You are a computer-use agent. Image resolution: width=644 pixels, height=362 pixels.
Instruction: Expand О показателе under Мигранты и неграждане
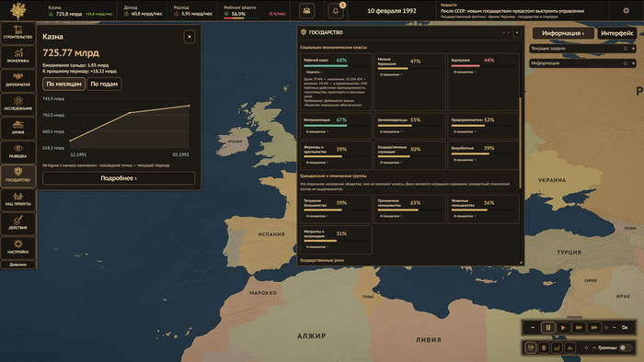pos(317,247)
